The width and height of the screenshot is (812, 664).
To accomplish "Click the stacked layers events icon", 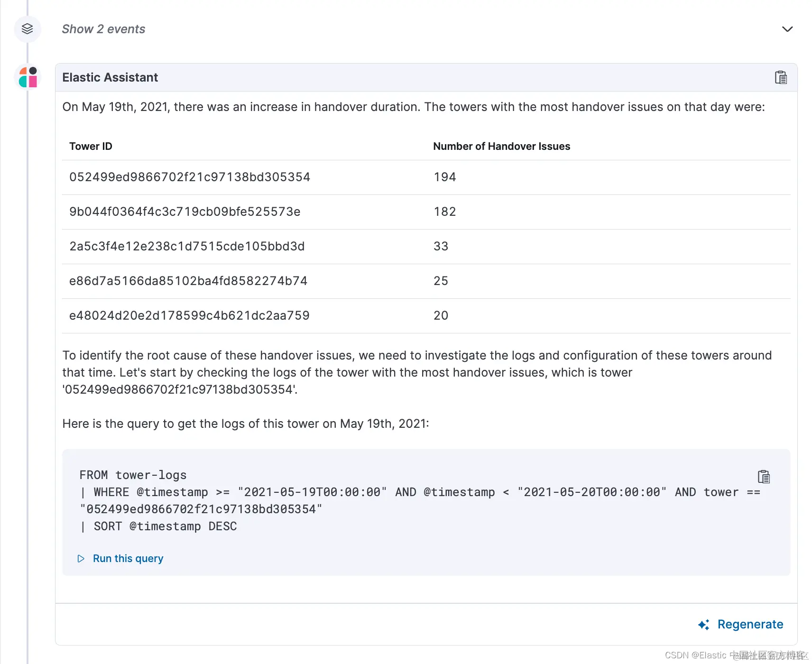I will 28,29.
